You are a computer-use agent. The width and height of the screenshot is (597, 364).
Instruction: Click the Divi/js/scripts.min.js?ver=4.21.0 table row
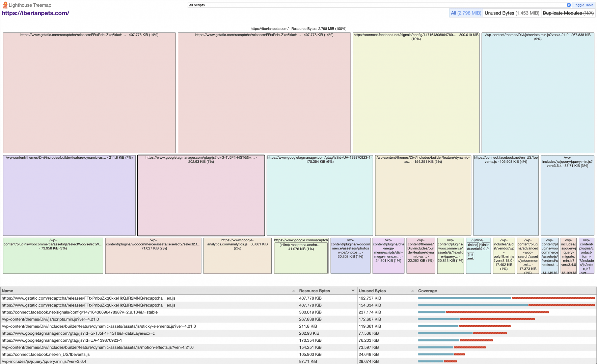pos(298,320)
